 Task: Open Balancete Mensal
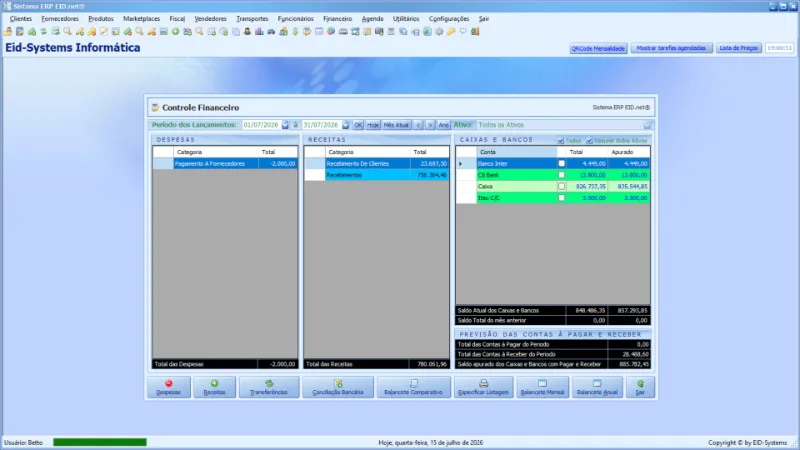(542, 387)
